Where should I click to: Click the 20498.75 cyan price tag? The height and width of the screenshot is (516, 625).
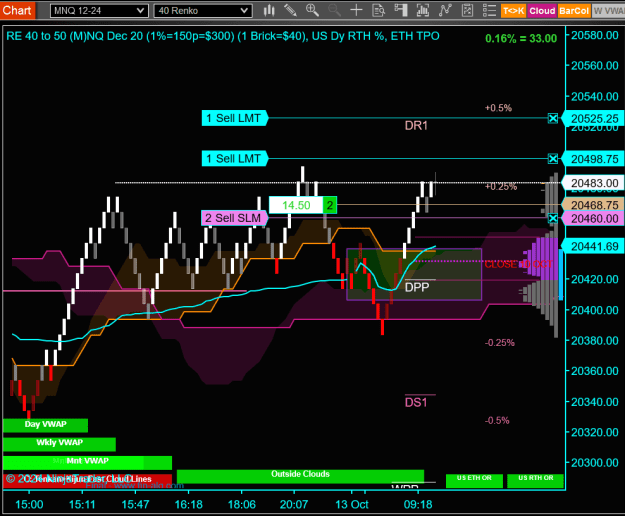[x=593, y=159]
